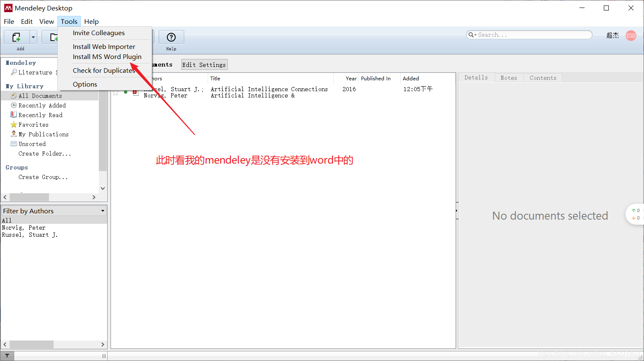Click the year 2016 cell

[x=349, y=89]
